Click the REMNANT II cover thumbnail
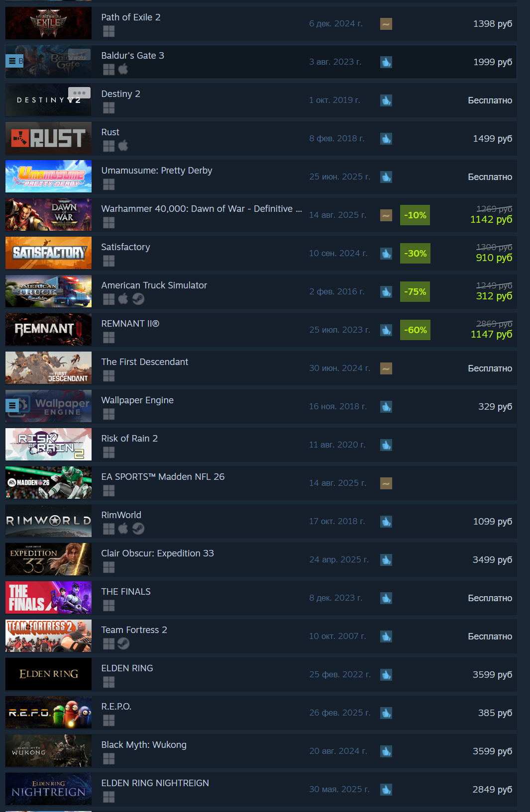The height and width of the screenshot is (812, 530). pyautogui.click(x=48, y=330)
